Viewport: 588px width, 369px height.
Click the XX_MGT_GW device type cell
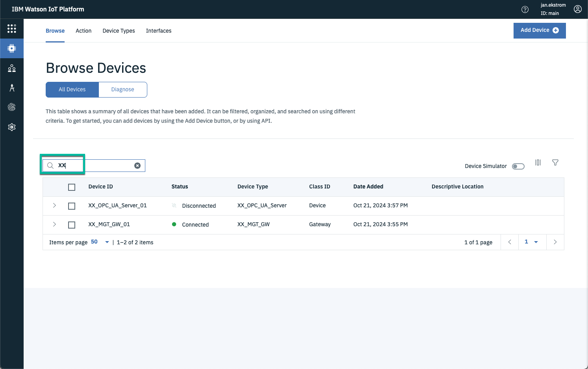pos(254,224)
